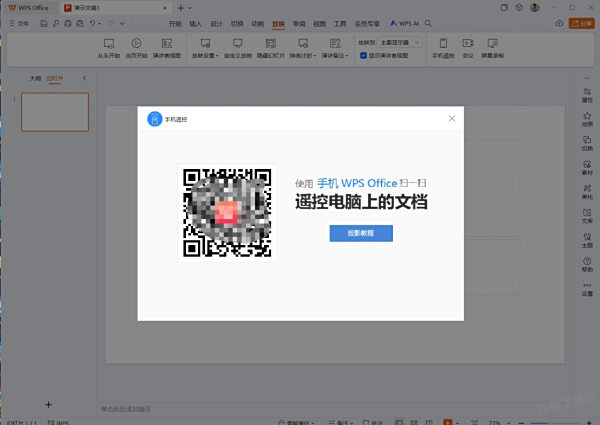The width and height of the screenshot is (600, 425).
Task: Click the cloud sync icon
Action: (x=559, y=23)
